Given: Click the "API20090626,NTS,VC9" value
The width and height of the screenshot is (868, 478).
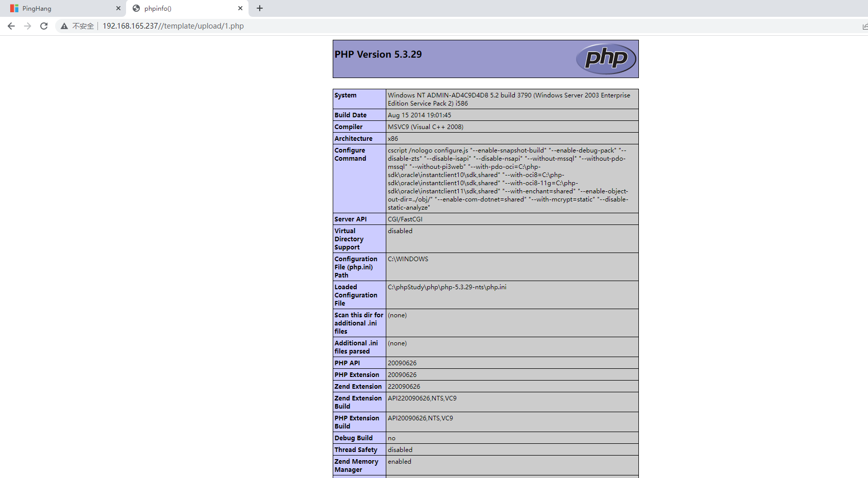Looking at the screenshot, I should click(x=420, y=418).
